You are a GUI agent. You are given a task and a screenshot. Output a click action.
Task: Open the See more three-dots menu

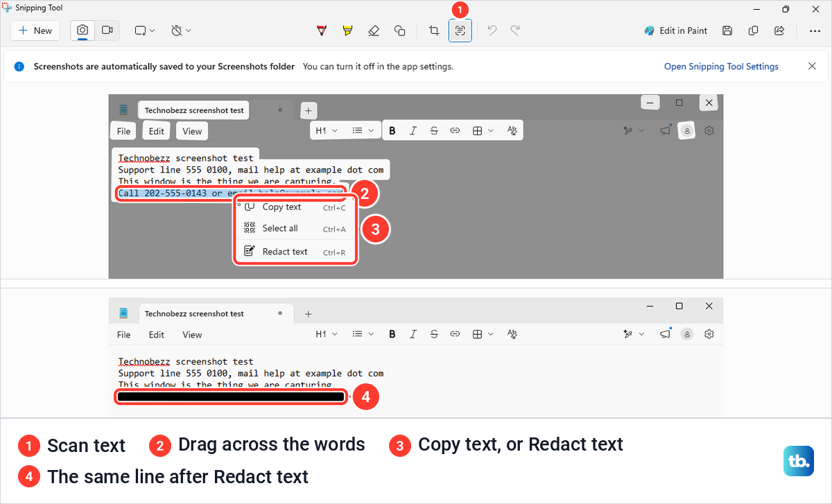(x=815, y=31)
